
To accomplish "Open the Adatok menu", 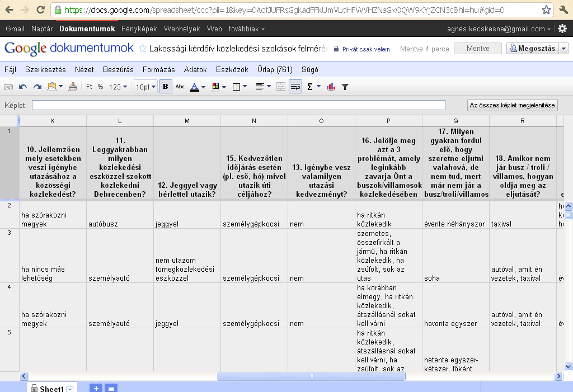I will (x=195, y=69).
